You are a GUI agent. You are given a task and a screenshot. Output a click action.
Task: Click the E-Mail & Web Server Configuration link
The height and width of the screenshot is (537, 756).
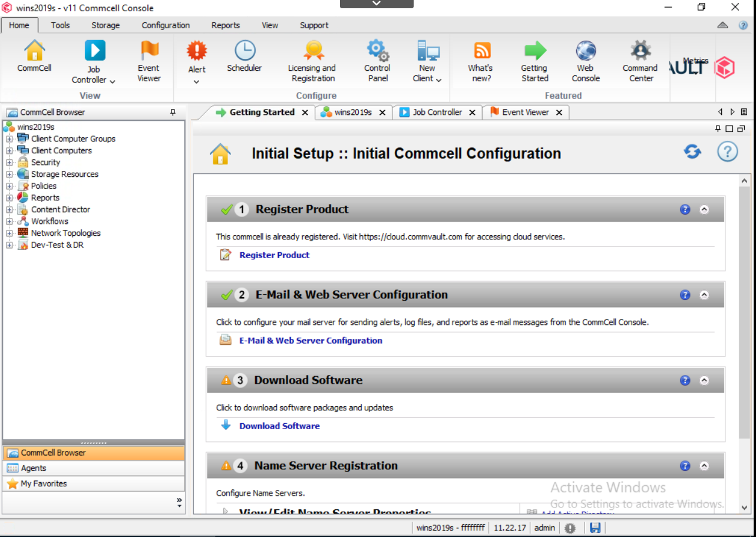pyautogui.click(x=311, y=340)
